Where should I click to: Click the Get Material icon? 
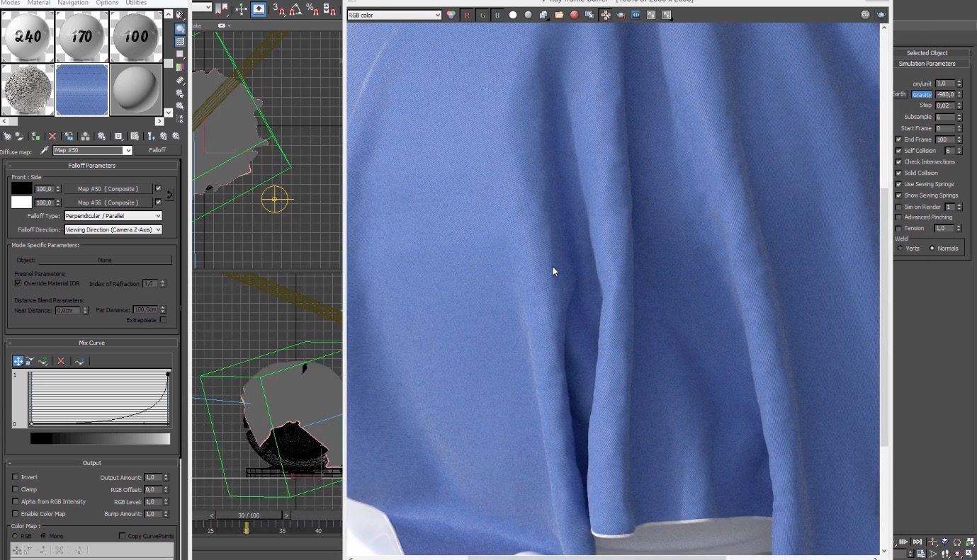click(7, 136)
